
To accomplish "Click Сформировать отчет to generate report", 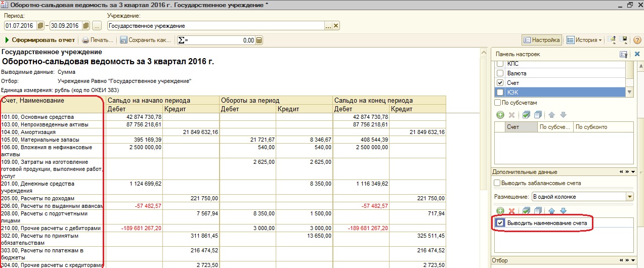I will tap(39, 40).
